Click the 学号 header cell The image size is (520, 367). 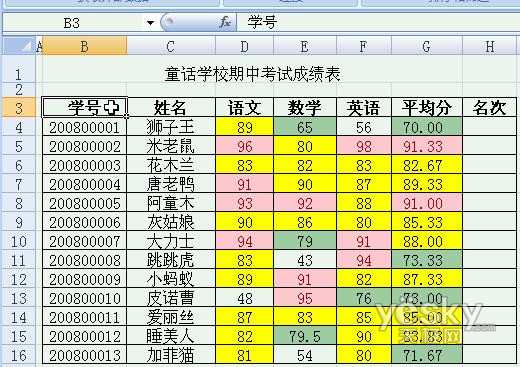pyautogui.click(x=85, y=108)
